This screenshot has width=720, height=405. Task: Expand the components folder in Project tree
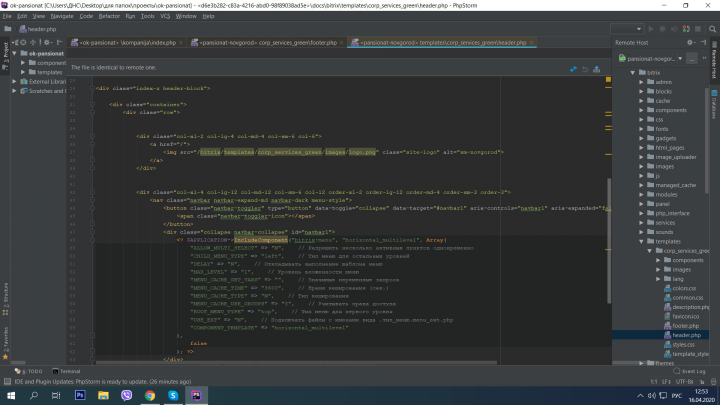[23, 62]
